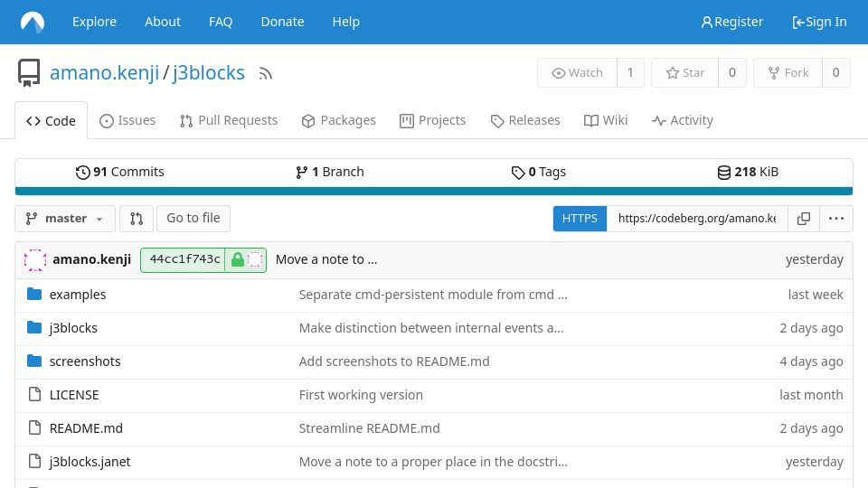Image resolution: width=868 pixels, height=488 pixels.
Task: Open the j3blocks repository title link
Action: (x=208, y=73)
